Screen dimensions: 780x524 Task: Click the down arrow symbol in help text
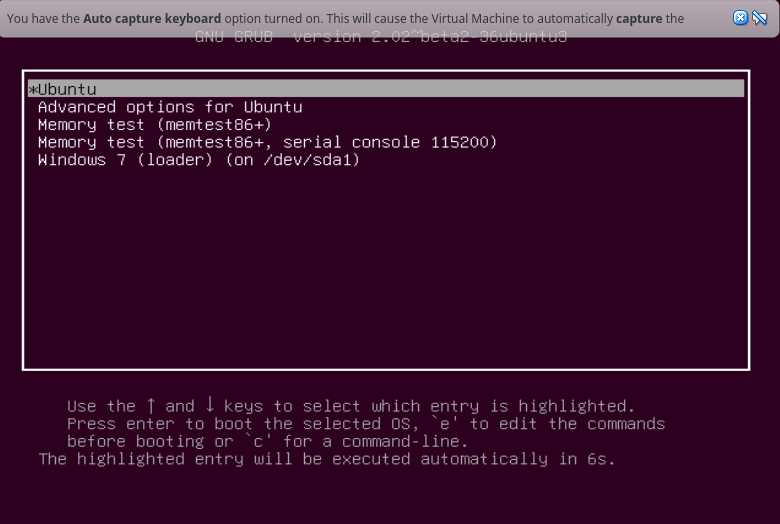(x=210, y=404)
